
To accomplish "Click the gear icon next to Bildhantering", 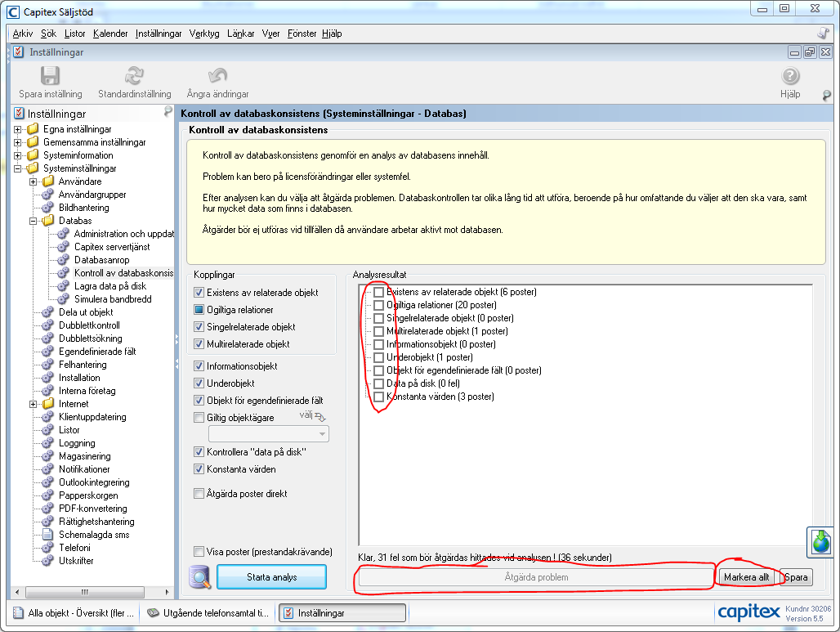I will pos(47,208).
